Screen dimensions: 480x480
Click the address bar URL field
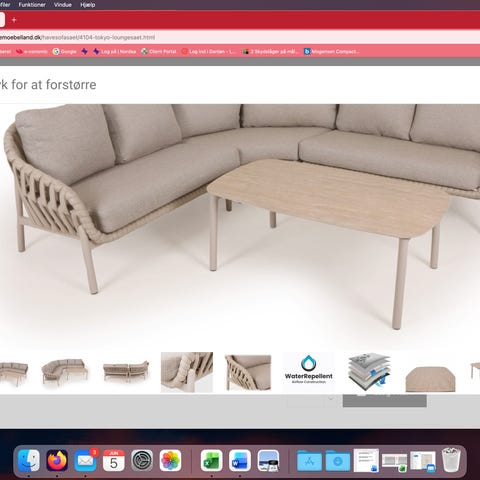[x=240, y=37]
